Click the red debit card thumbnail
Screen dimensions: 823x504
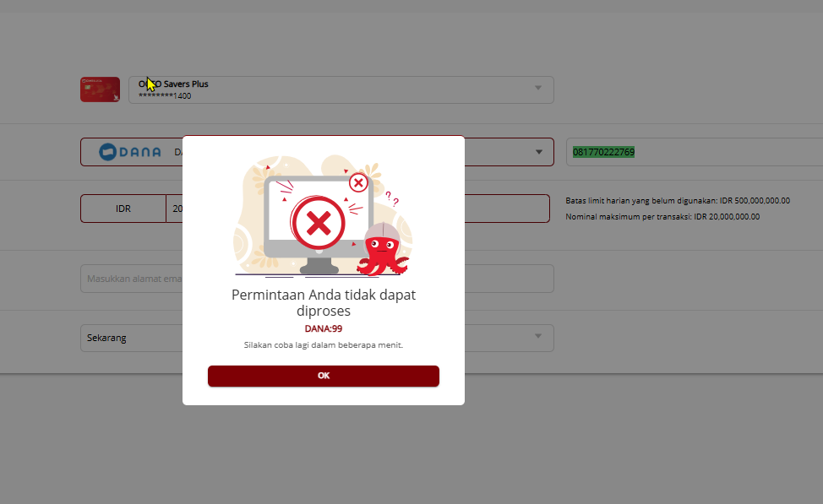point(101,89)
